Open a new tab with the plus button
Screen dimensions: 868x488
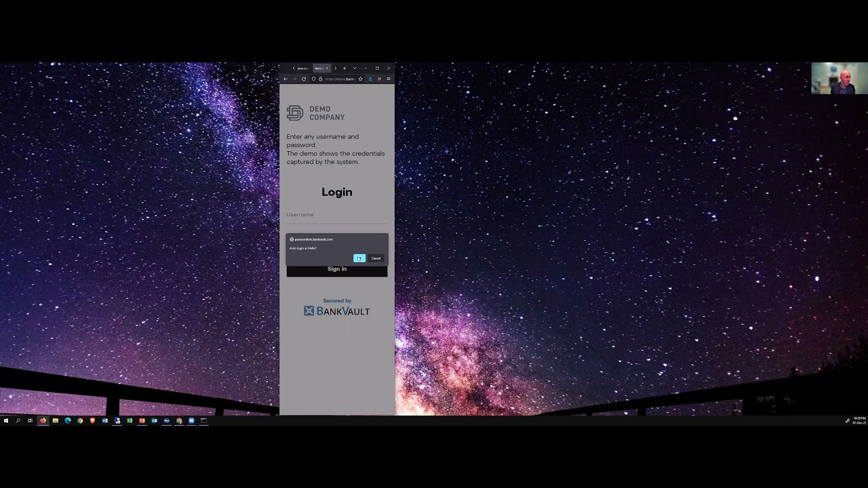[x=344, y=68]
